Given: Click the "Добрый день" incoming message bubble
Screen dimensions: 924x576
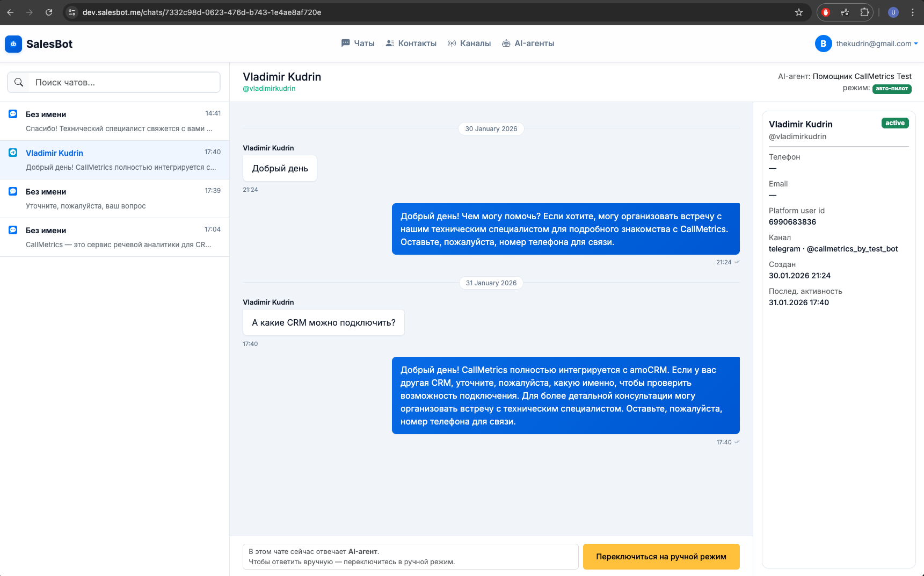Looking at the screenshot, I should tap(280, 168).
